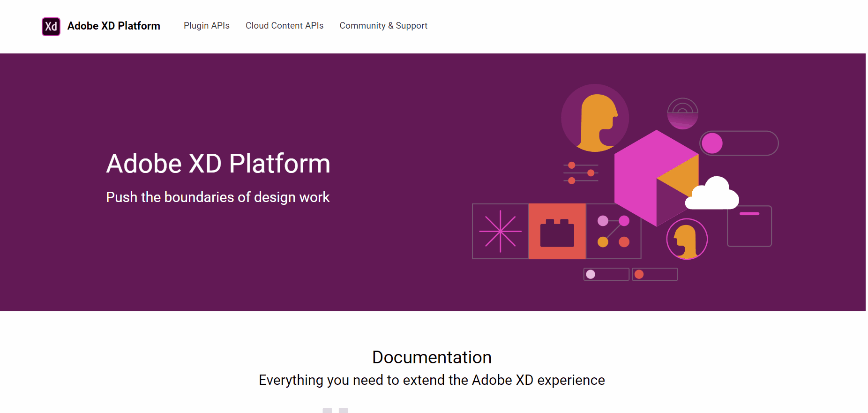868x413 pixels.
Task: Select the small pink-outlined profile avatar
Action: coord(687,239)
